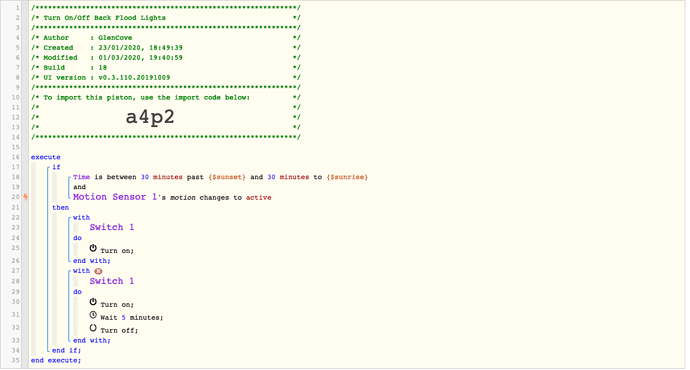Click line number 1 in the gutter

pyautogui.click(x=18, y=8)
